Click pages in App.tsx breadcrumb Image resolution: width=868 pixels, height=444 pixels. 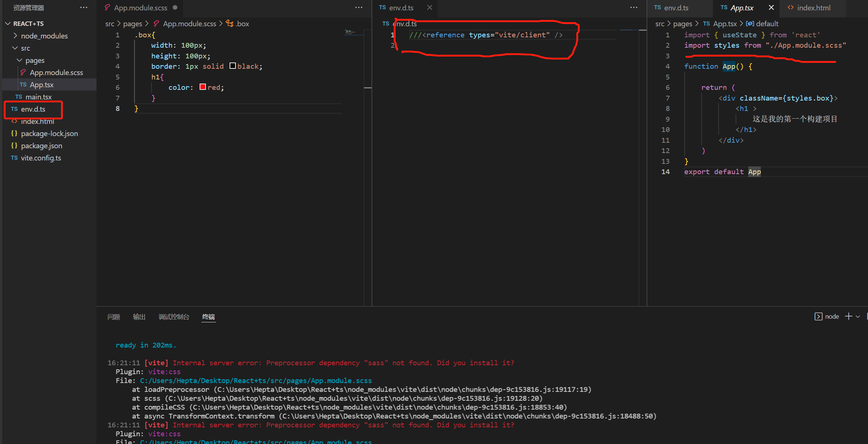(682, 23)
